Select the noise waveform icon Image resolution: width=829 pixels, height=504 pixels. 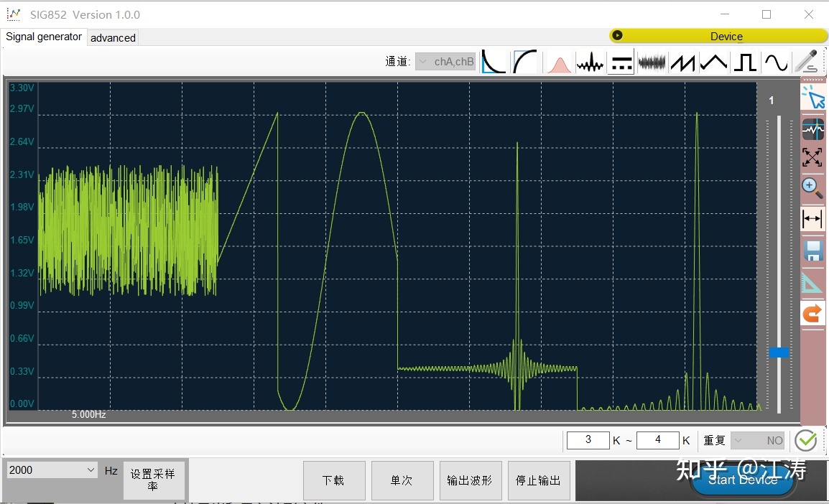[x=652, y=63]
